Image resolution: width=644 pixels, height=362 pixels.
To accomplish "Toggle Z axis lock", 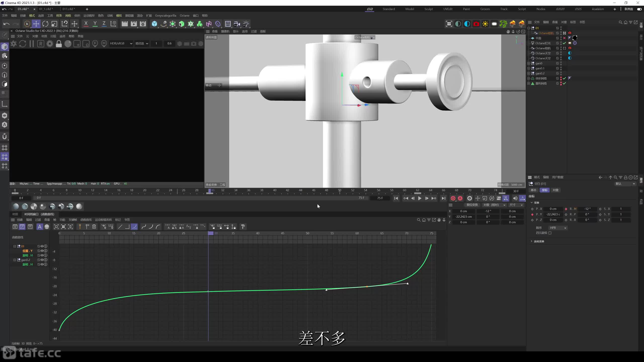I will pos(104,24).
